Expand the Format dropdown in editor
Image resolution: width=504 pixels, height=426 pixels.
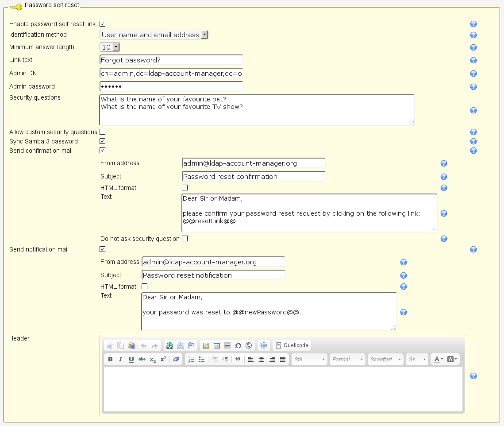pyautogui.click(x=348, y=359)
